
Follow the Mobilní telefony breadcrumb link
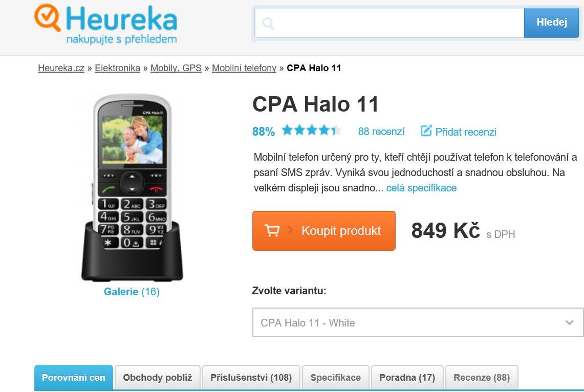[244, 68]
